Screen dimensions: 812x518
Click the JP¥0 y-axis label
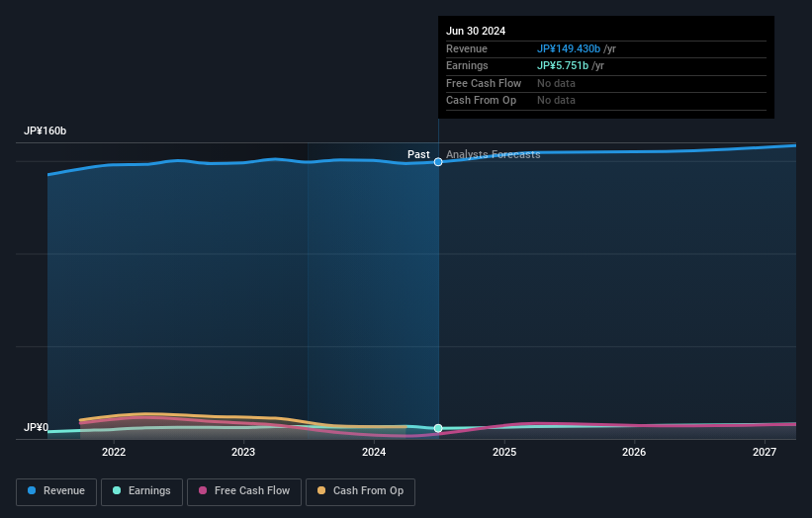point(36,427)
